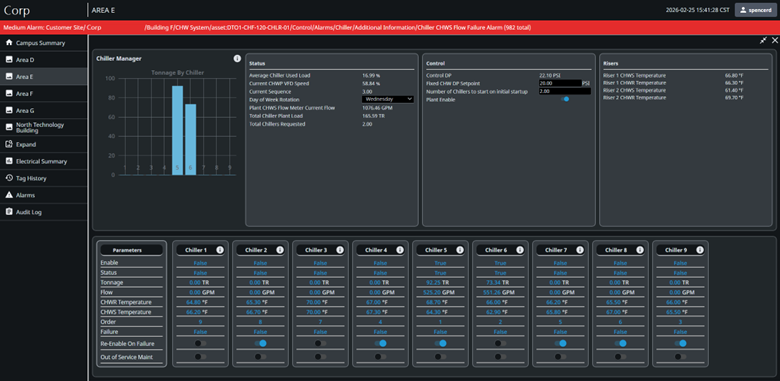Click the Area F sidebar icon

coord(9,94)
